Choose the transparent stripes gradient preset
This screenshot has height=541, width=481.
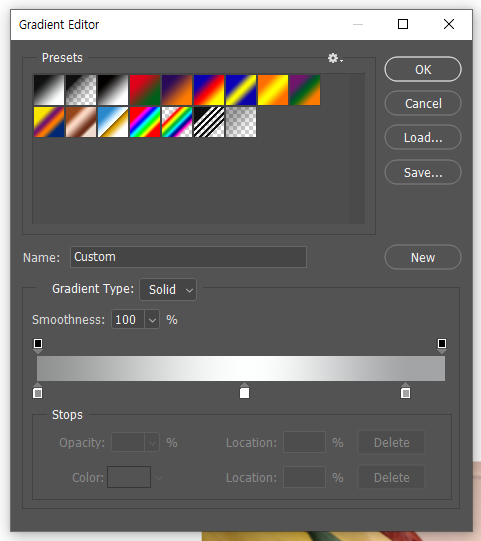[209, 122]
